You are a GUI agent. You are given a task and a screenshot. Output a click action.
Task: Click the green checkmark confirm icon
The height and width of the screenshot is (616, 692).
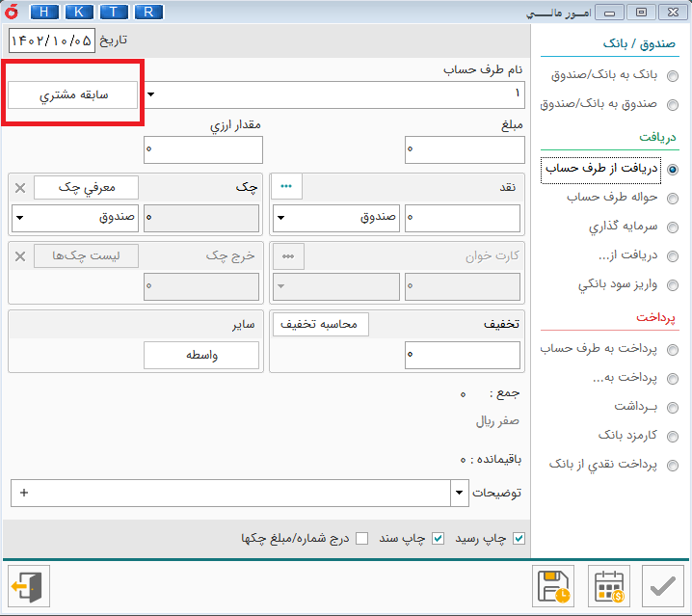click(662, 586)
